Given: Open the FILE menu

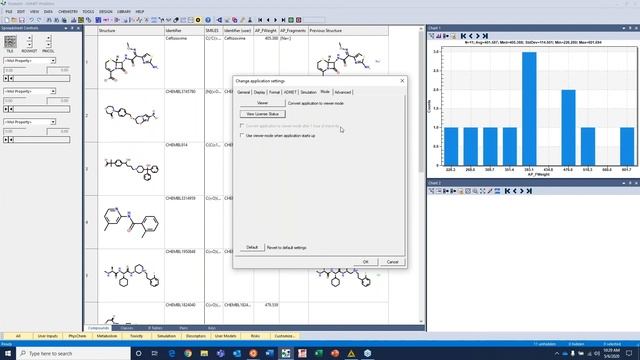Looking at the screenshot, I should (x=9, y=11).
